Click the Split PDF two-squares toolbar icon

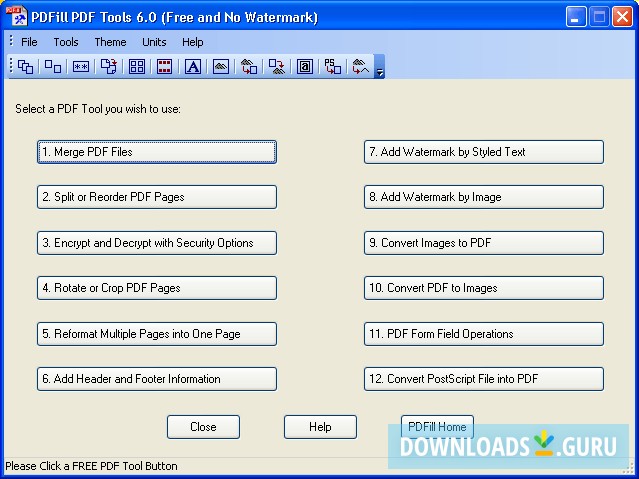point(53,66)
